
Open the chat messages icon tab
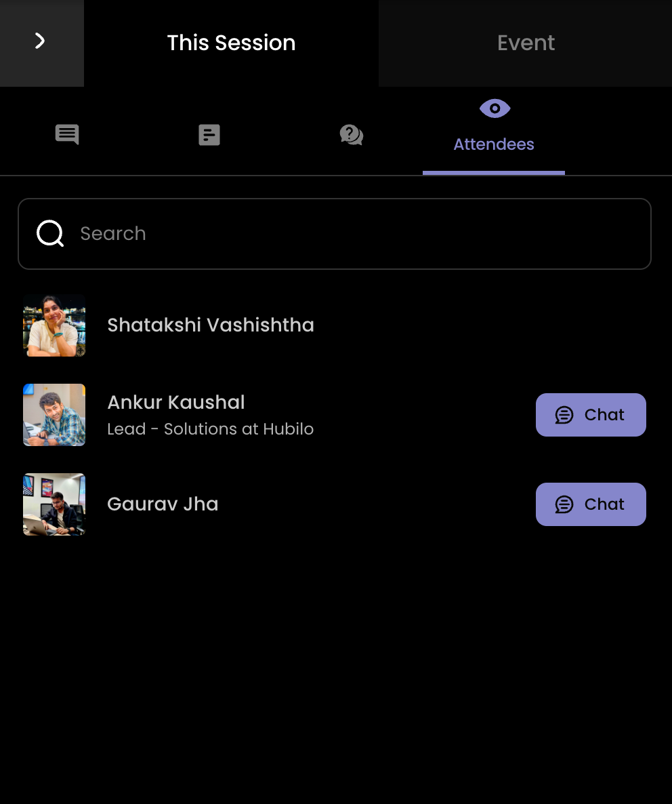67,135
